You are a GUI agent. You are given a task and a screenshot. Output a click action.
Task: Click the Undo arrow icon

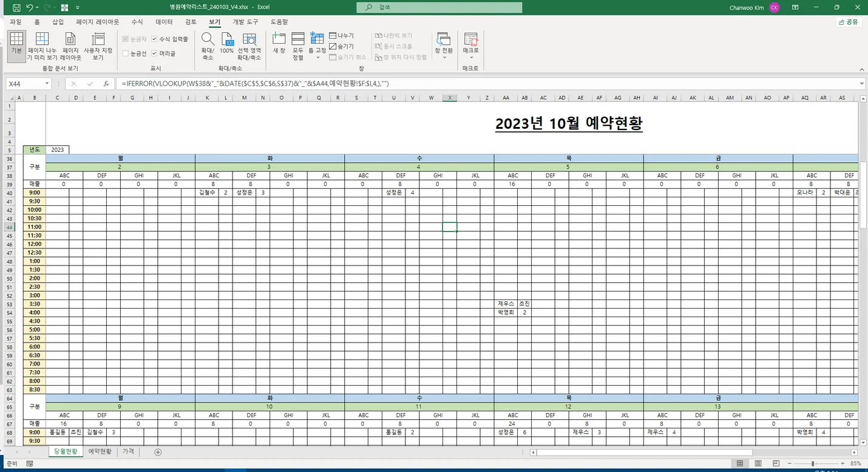pyautogui.click(x=30, y=8)
